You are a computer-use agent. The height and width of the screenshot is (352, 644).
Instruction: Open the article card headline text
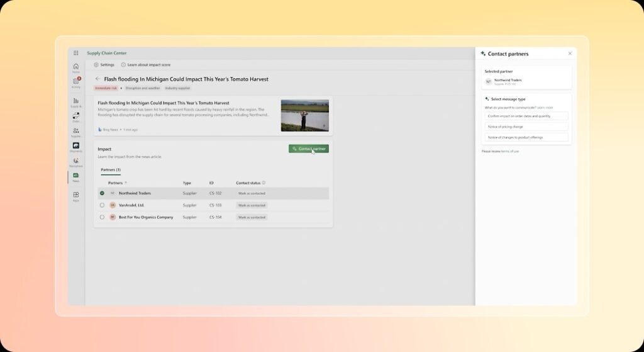[x=164, y=103]
